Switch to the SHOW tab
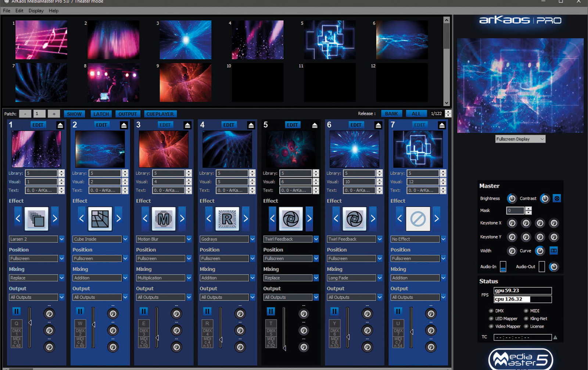The height and width of the screenshot is (370, 588). click(74, 114)
